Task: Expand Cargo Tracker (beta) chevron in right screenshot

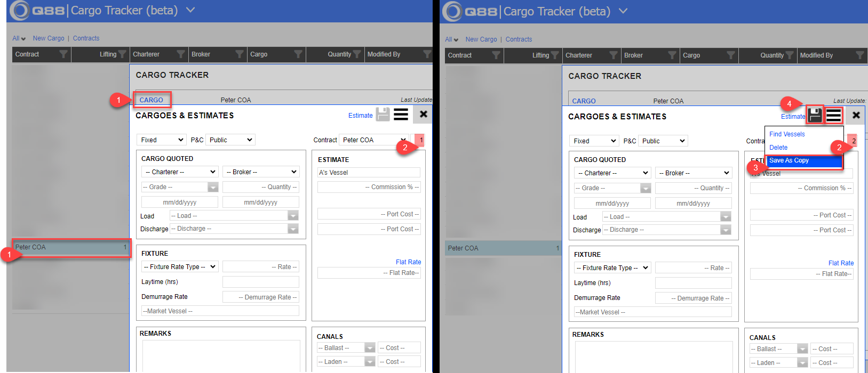Action: (x=623, y=11)
